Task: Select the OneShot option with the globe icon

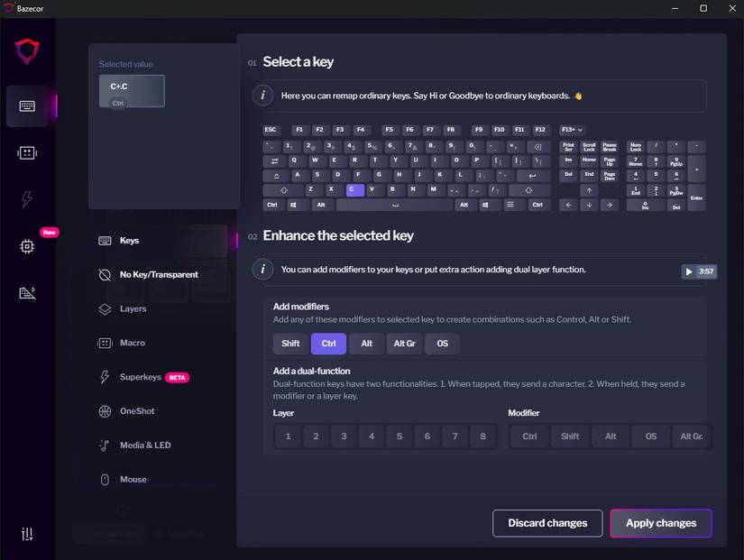Action: coord(137,411)
